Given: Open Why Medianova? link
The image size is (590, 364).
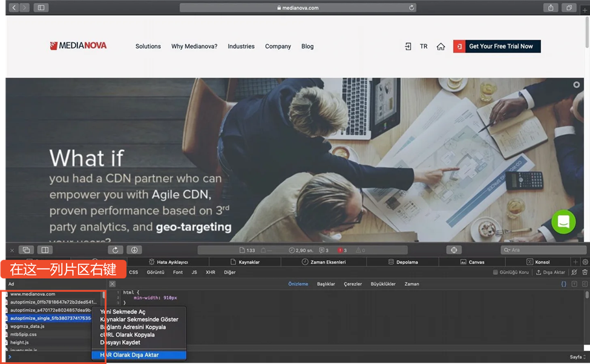Looking at the screenshot, I should [194, 46].
